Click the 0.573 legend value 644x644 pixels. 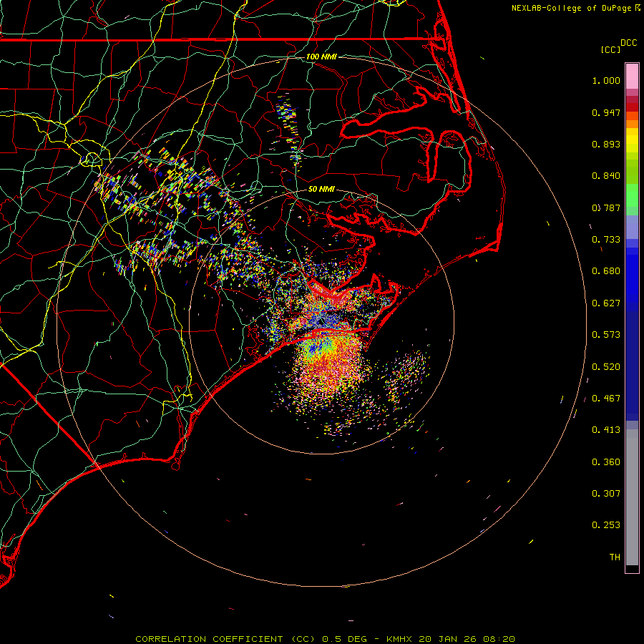click(606, 335)
